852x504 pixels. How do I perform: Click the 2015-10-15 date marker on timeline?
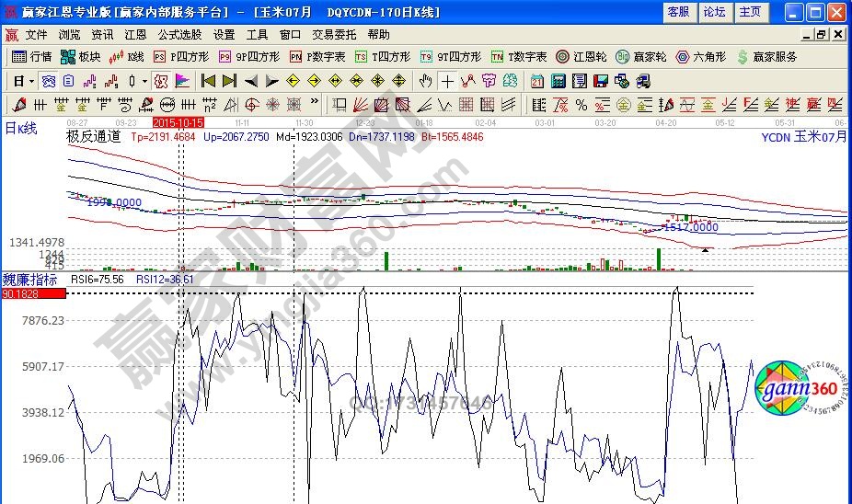(x=178, y=121)
